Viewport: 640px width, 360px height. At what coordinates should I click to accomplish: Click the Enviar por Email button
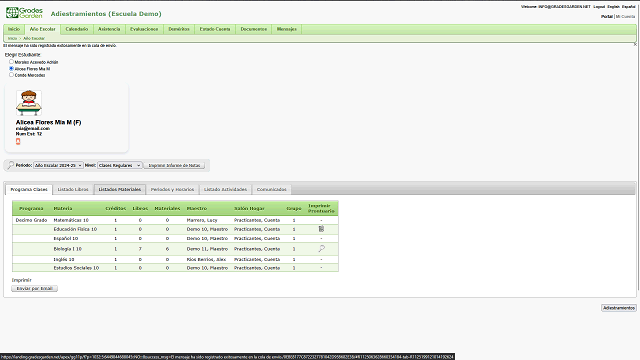[34, 288]
